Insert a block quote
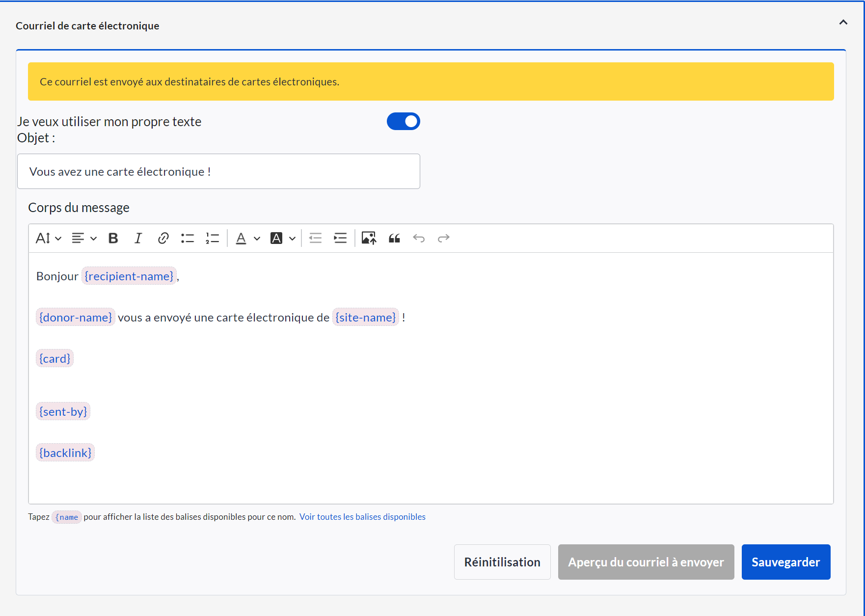The height and width of the screenshot is (616, 865). click(394, 239)
